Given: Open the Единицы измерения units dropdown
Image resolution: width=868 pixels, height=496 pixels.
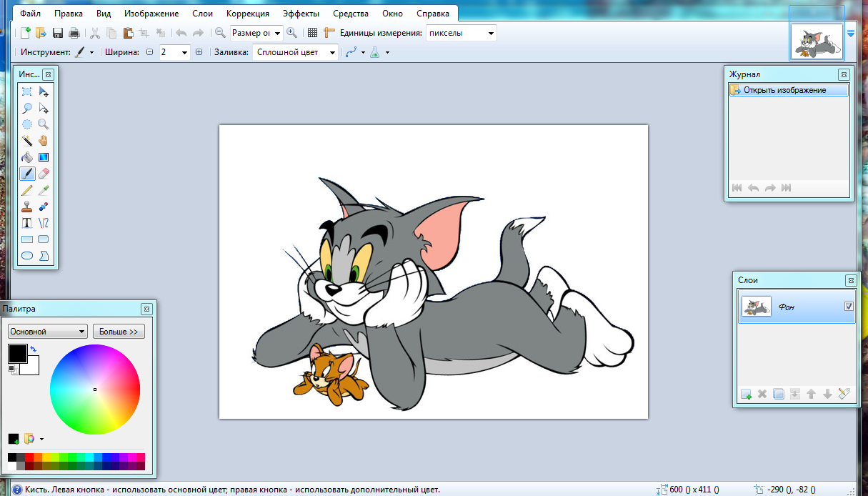Looking at the screenshot, I should 461,33.
